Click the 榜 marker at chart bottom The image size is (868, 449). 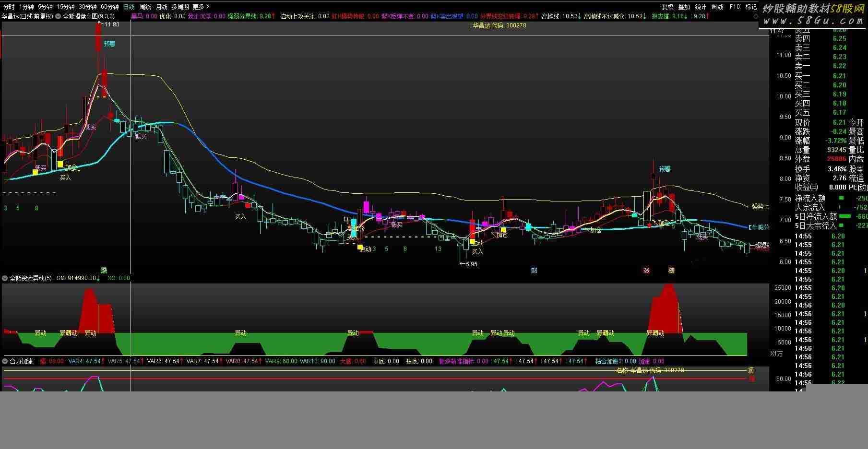tap(671, 271)
